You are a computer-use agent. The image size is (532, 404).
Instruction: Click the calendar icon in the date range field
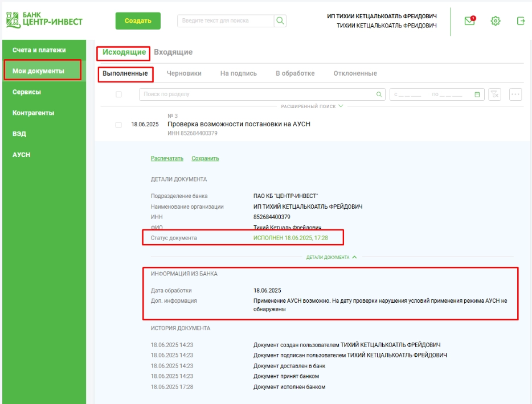pos(477,94)
